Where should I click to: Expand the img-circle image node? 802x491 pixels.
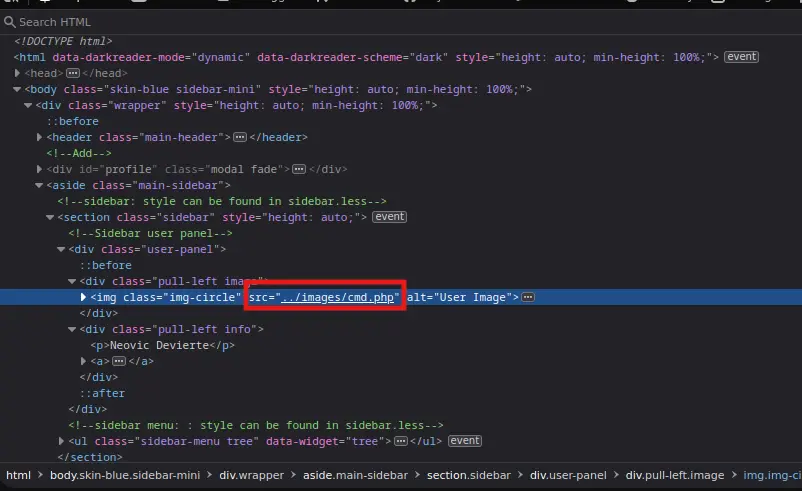pyautogui.click(x=84, y=297)
